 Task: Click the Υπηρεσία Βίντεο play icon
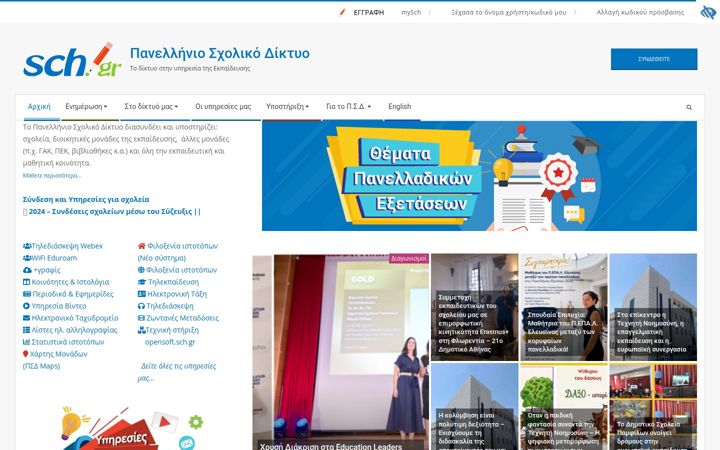coord(26,306)
